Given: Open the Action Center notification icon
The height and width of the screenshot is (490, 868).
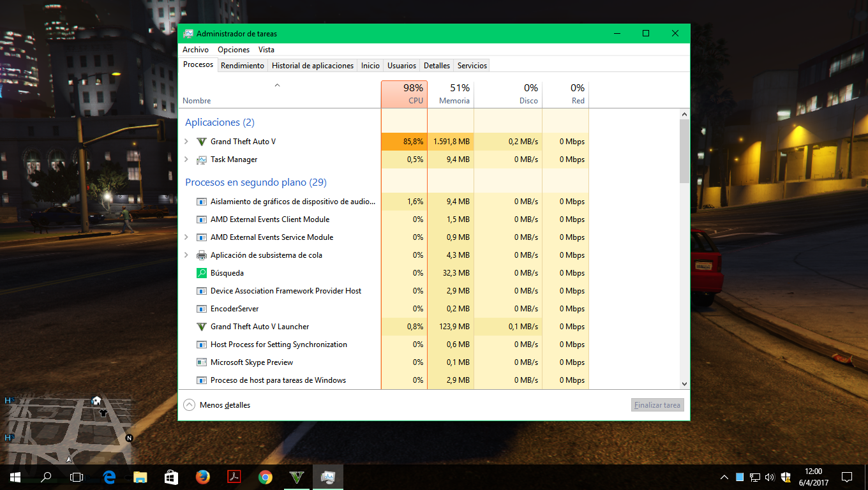Looking at the screenshot, I should pyautogui.click(x=847, y=477).
